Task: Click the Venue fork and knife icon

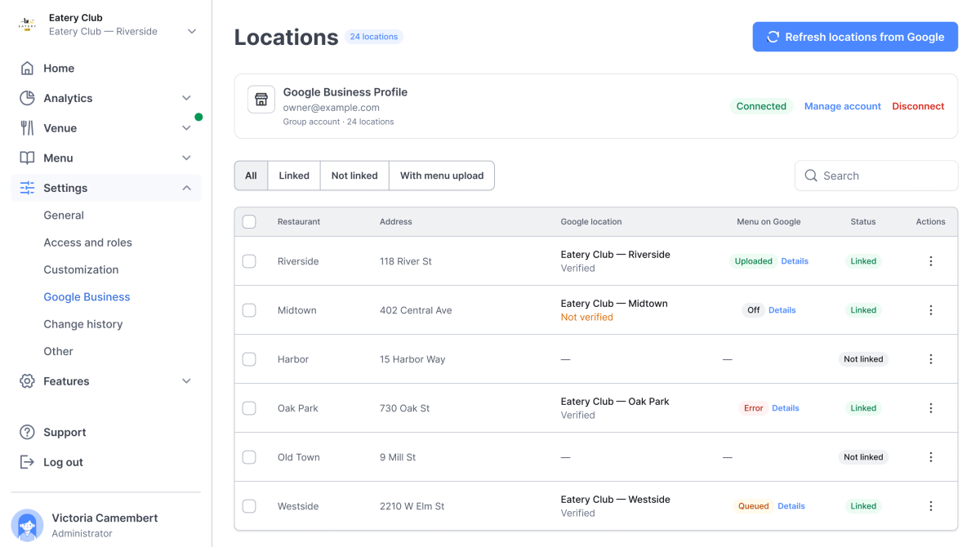Action: point(27,128)
